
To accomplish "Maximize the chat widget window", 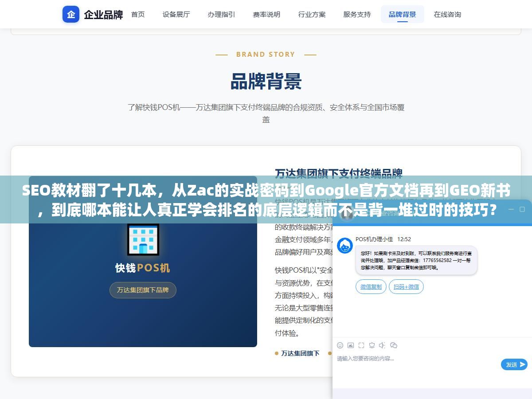I will 522,209.
